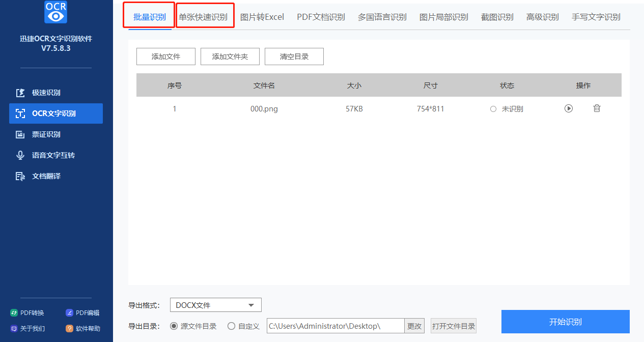Image resolution: width=644 pixels, height=342 pixels.
Task: Click the 未识别 status circle
Action: click(x=493, y=109)
